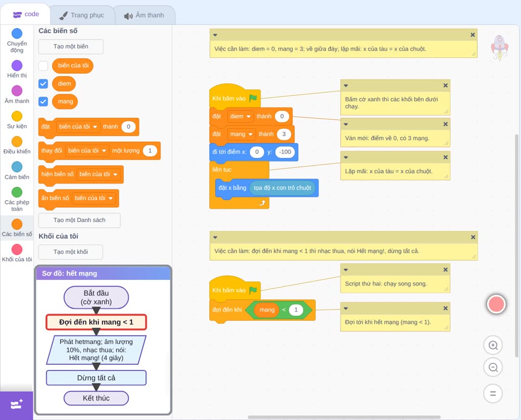The image size is (521, 420).
Task: Open variable dropdown in 'ẩn biến số' block
Action: pos(94,198)
